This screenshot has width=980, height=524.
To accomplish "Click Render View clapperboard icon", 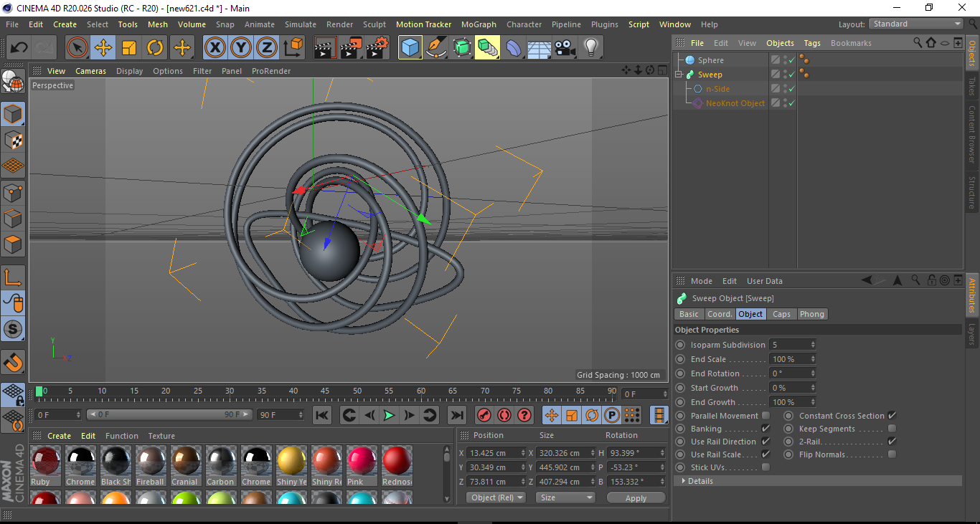I will point(325,48).
